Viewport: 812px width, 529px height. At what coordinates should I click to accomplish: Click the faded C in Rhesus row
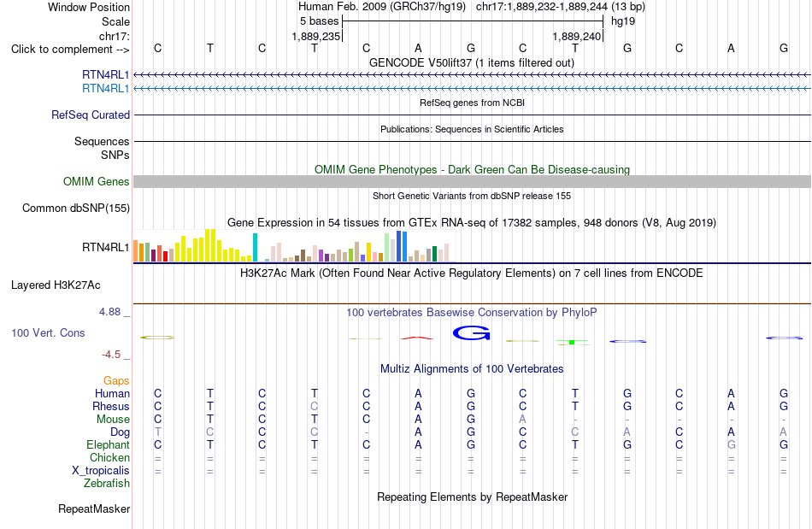(315, 406)
